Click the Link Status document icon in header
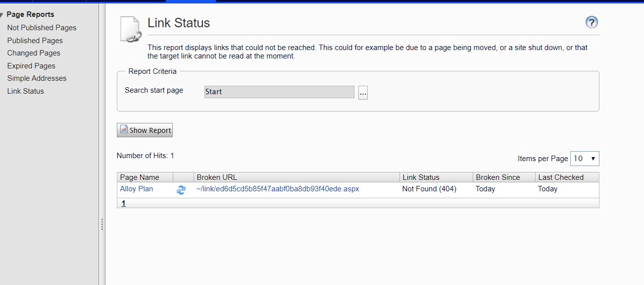This screenshot has height=285, width=644. (x=131, y=29)
